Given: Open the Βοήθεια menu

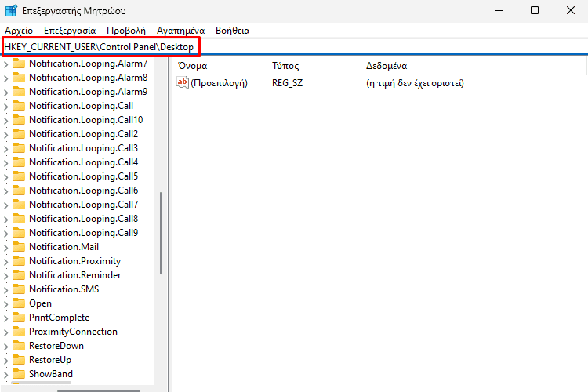Looking at the screenshot, I should click(233, 31).
